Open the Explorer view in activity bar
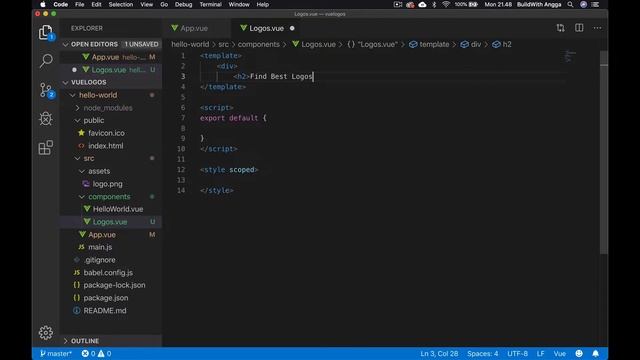 click(46, 32)
